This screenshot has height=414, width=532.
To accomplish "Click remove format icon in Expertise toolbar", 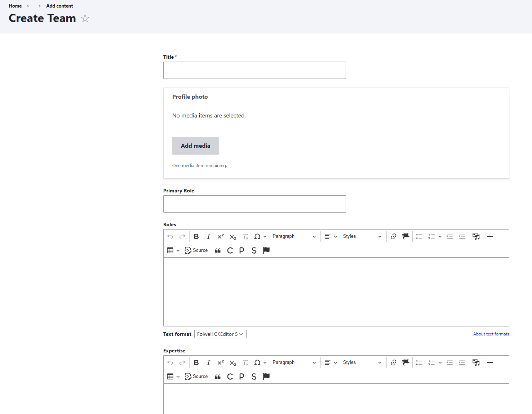I will (245, 362).
